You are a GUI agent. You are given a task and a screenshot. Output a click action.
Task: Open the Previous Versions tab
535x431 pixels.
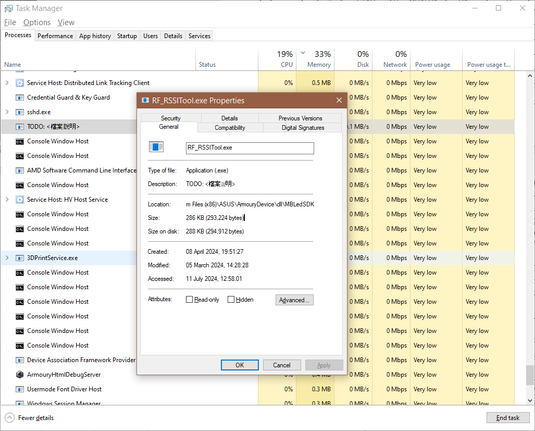click(x=300, y=118)
